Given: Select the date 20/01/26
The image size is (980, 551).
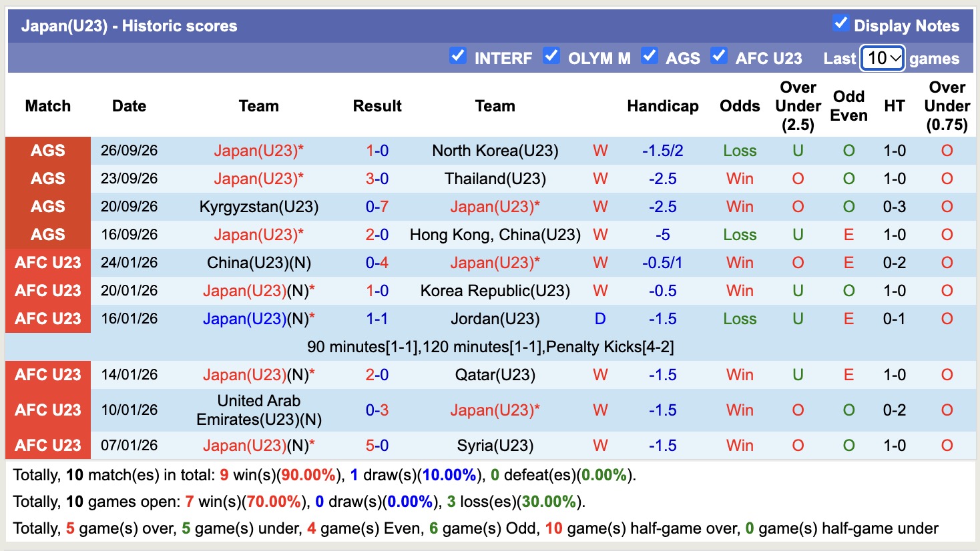Looking at the screenshot, I should point(130,291).
